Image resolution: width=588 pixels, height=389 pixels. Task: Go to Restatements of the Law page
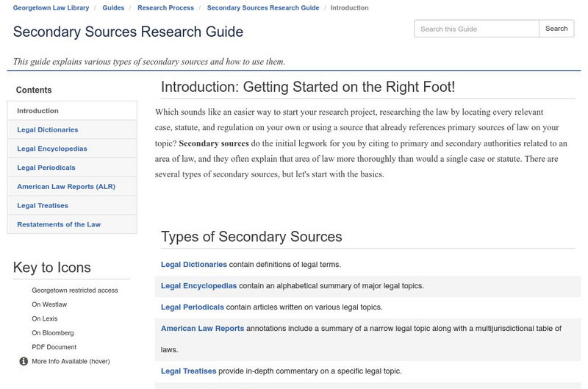coord(59,224)
